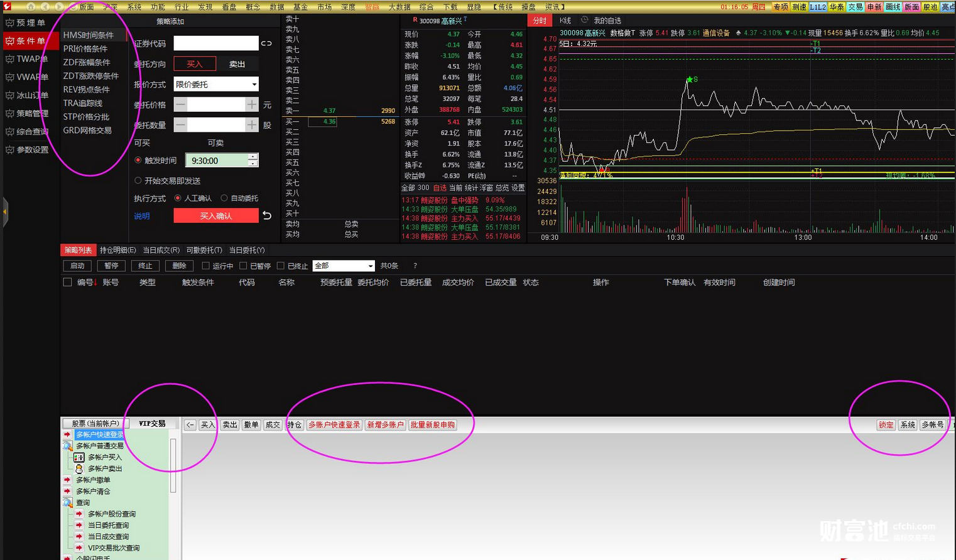Open the 全部 strategy filter dropdown
Image resolution: width=956 pixels, height=560 pixels.
tap(344, 266)
